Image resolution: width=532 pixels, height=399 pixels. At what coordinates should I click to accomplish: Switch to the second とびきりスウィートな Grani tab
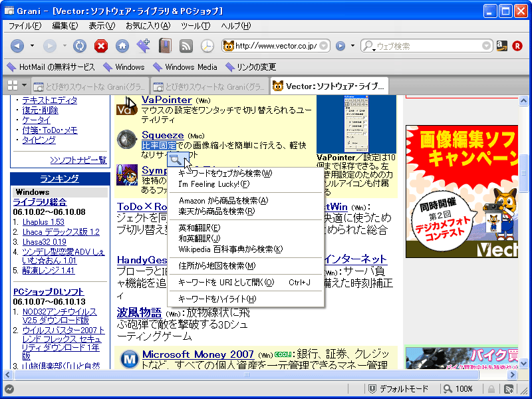[209, 87]
